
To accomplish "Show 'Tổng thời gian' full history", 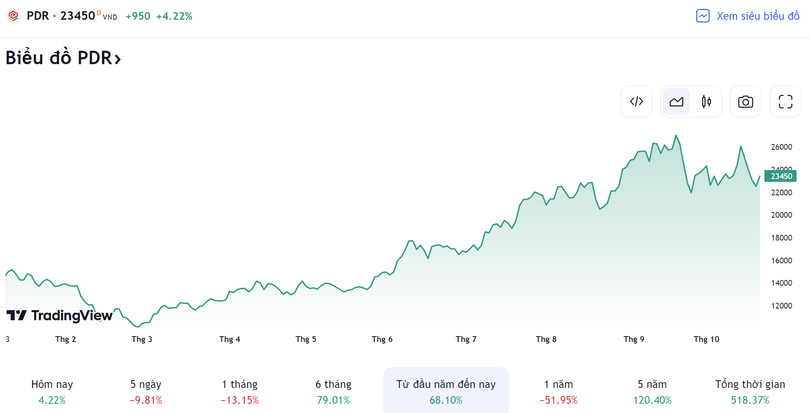I will [750, 391].
